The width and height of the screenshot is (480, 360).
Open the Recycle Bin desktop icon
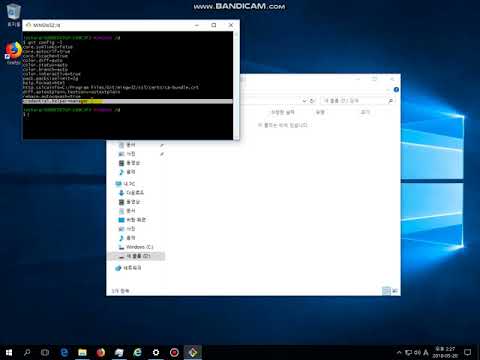coord(13,15)
